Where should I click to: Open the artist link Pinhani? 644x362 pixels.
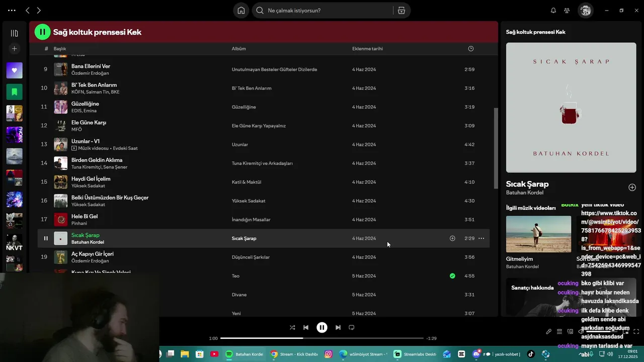click(x=79, y=223)
